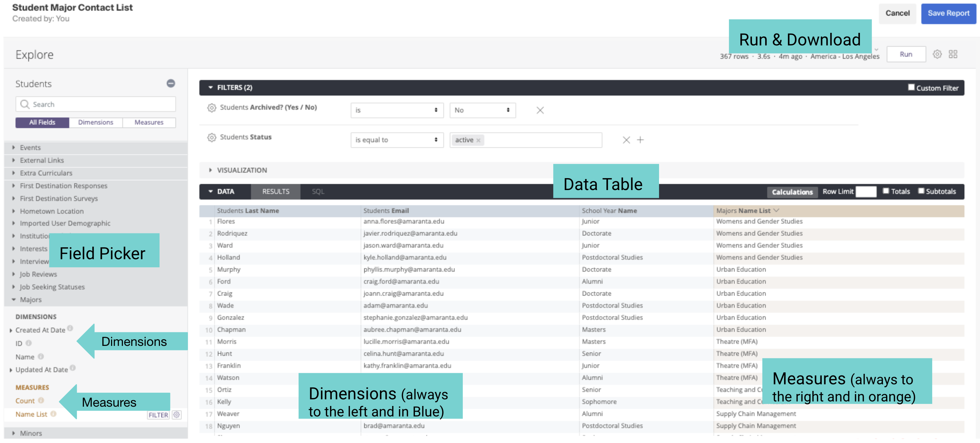Collapse Students panel with the minus icon

click(x=171, y=83)
